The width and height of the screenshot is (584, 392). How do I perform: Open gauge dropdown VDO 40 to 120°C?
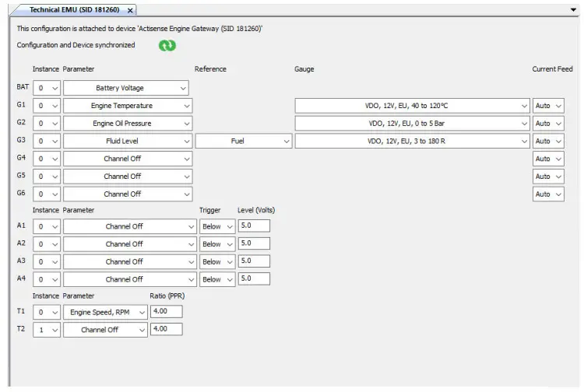pyautogui.click(x=412, y=106)
